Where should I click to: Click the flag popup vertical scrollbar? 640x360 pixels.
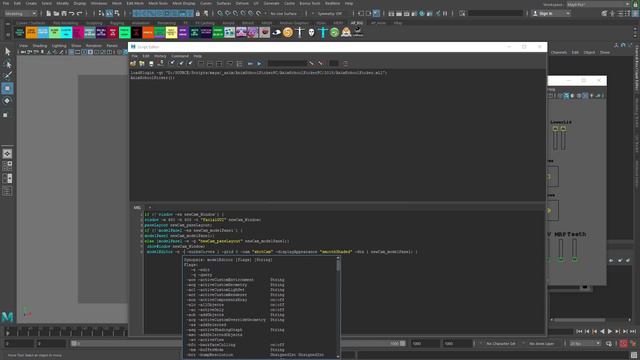pos(338,308)
